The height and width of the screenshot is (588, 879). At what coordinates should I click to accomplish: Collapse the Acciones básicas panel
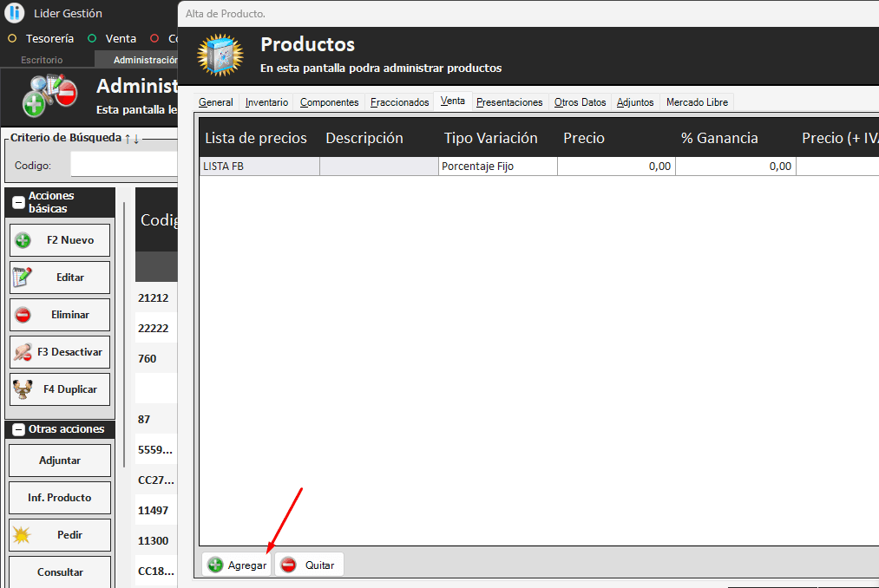point(18,202)
